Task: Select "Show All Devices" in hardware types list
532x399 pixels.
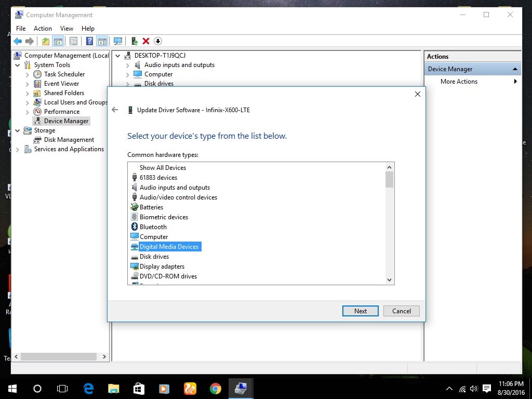Action: point(163,168)
